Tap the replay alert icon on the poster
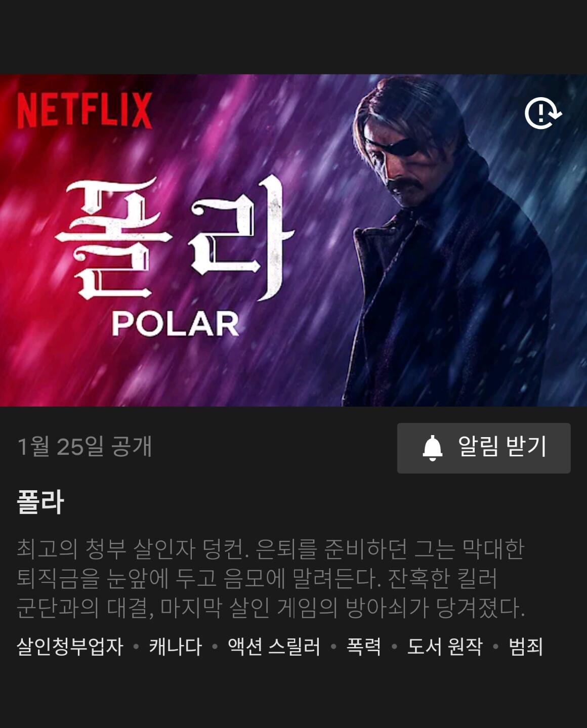Screen dimensions: 587x728 pos(543,113)
